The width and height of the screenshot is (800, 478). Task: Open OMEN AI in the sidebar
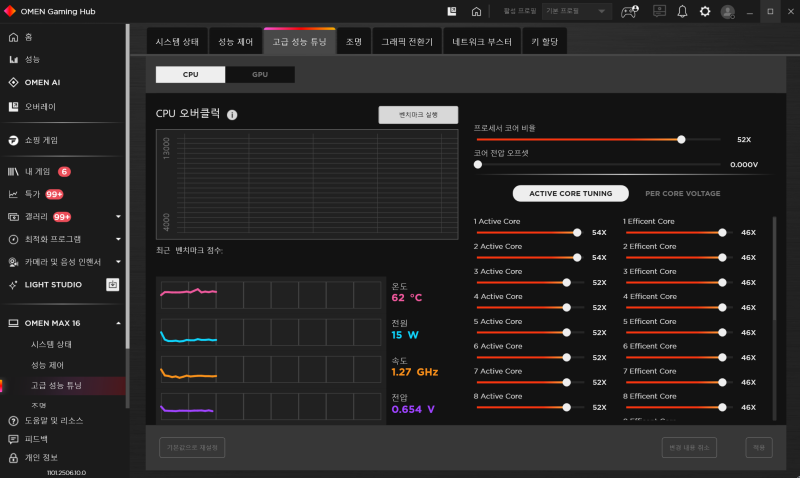tap(34, 82)
